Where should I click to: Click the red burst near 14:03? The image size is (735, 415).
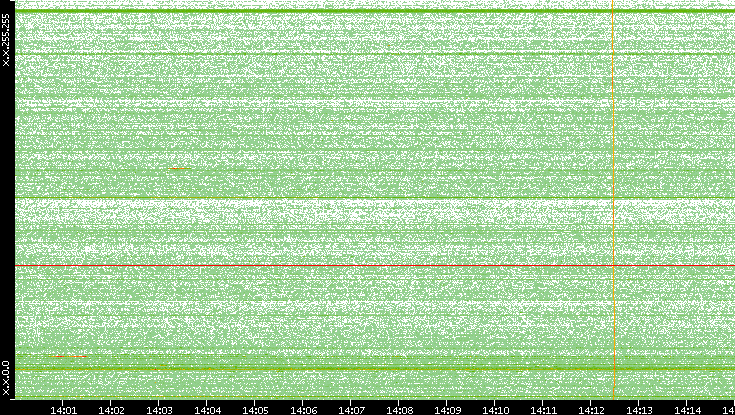[180, 168]
